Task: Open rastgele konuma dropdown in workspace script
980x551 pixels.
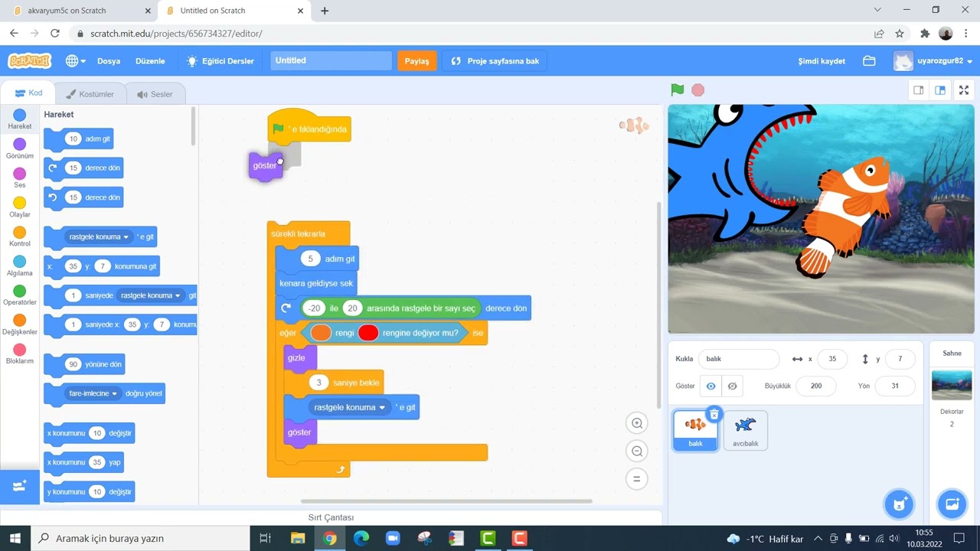Action: [350, 407]
